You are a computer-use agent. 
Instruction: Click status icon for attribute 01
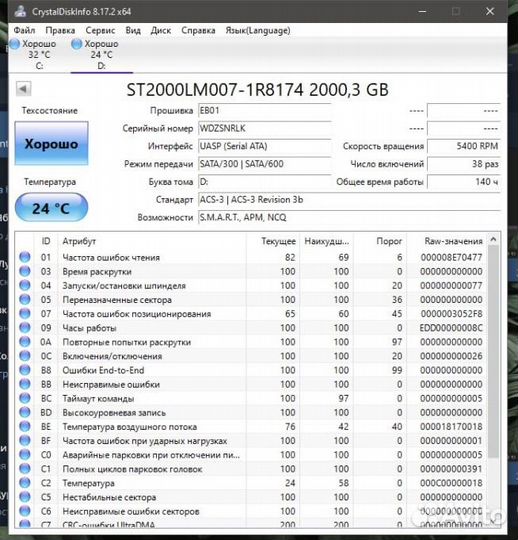[x=25, y=257]
